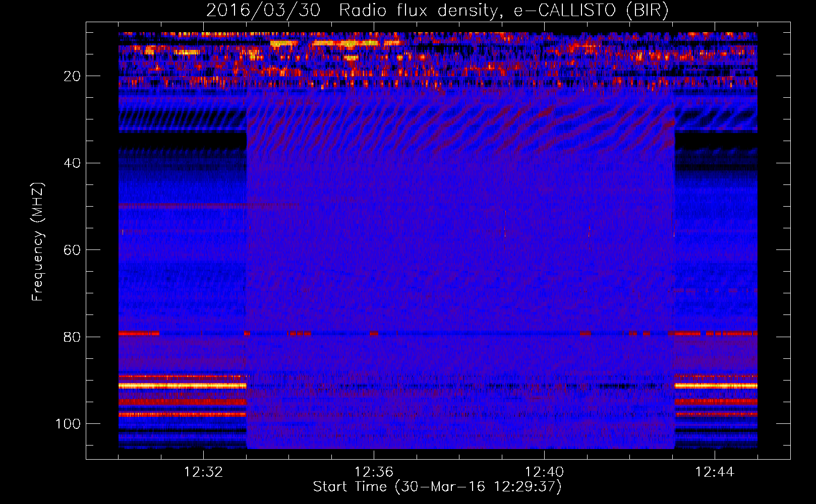Click the 'Start Time (30-Mar-16 12:29:37)' label
Screen dimensions: 816x504
[x=437, y=487]
